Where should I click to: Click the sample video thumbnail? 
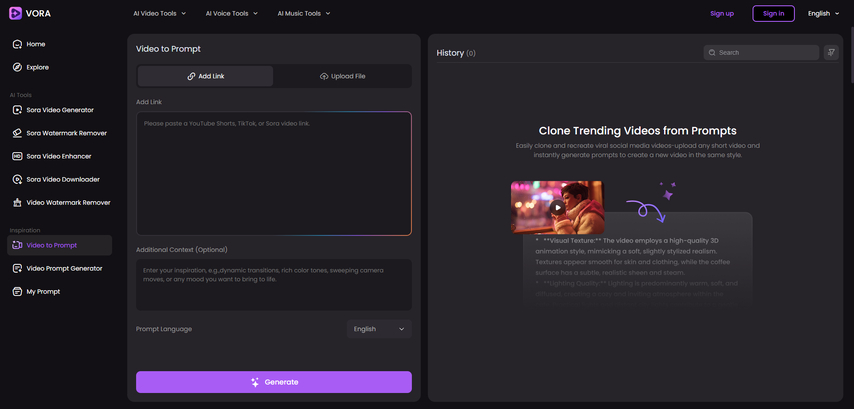(x=557, y=207)
